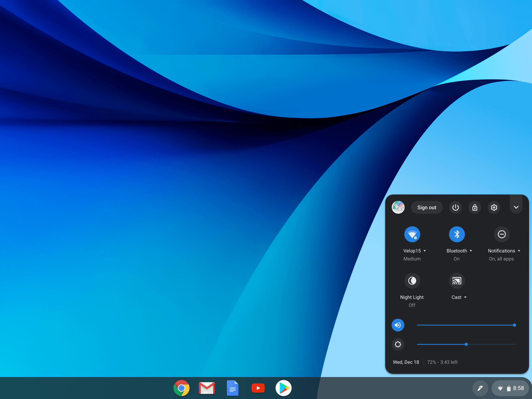Click the 8:58 status tray clock

518,388
